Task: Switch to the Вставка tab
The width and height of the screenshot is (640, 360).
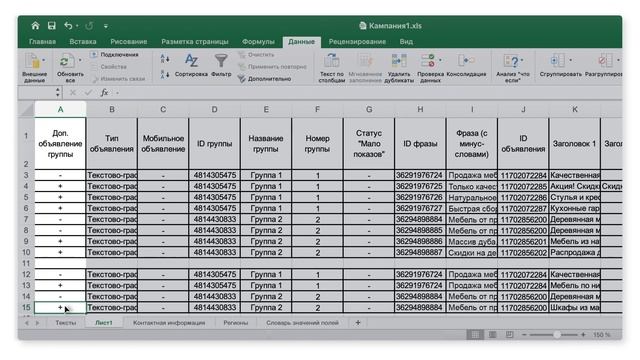Action: [83, 42]
